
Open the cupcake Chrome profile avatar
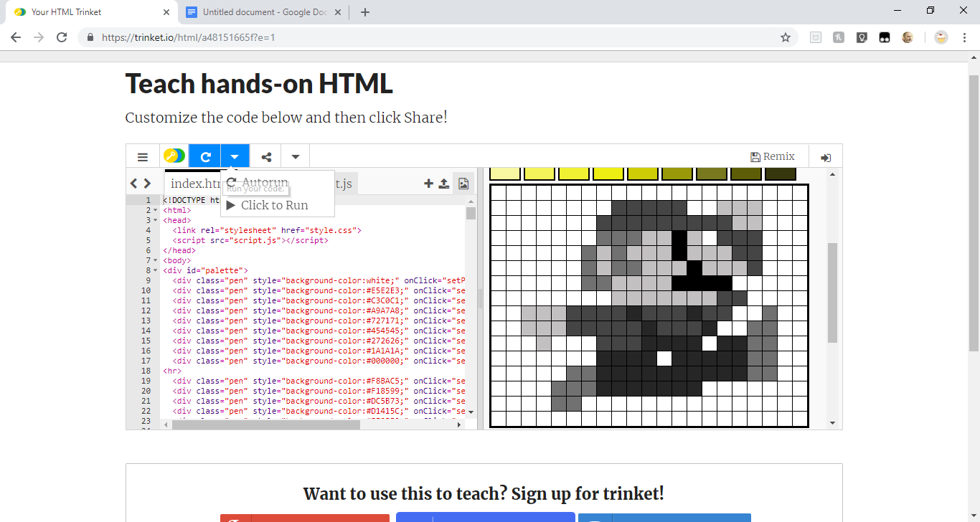point(941,37)
